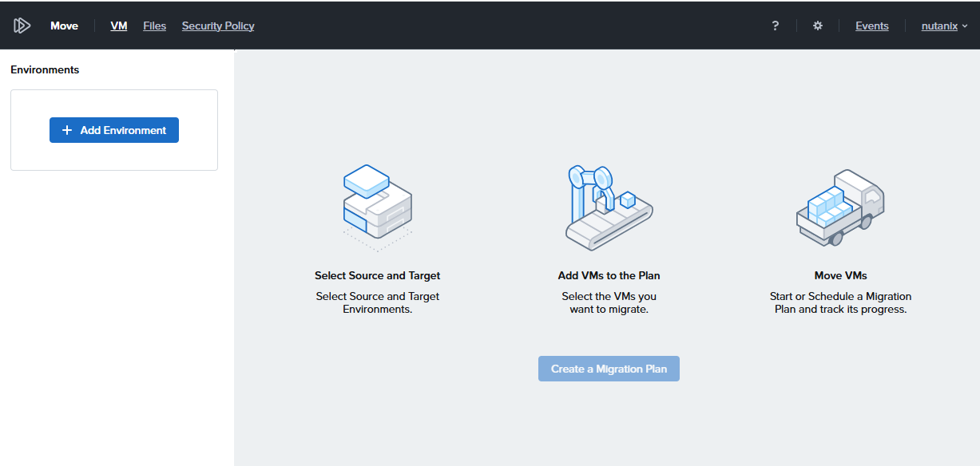Click the 'Move VMs' bold heading
Viewport: 980px width, 466px height.
840,275
